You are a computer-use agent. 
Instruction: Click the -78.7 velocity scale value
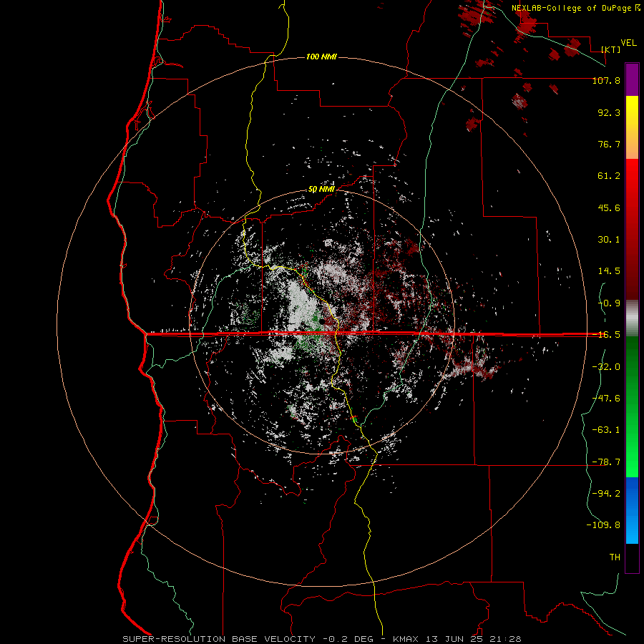pos(606,462)
